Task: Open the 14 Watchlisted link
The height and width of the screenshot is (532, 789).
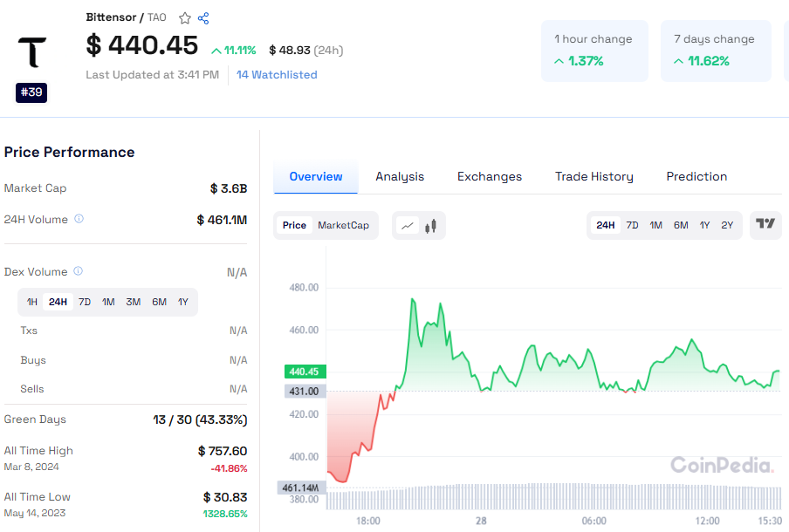Action: 277,75
